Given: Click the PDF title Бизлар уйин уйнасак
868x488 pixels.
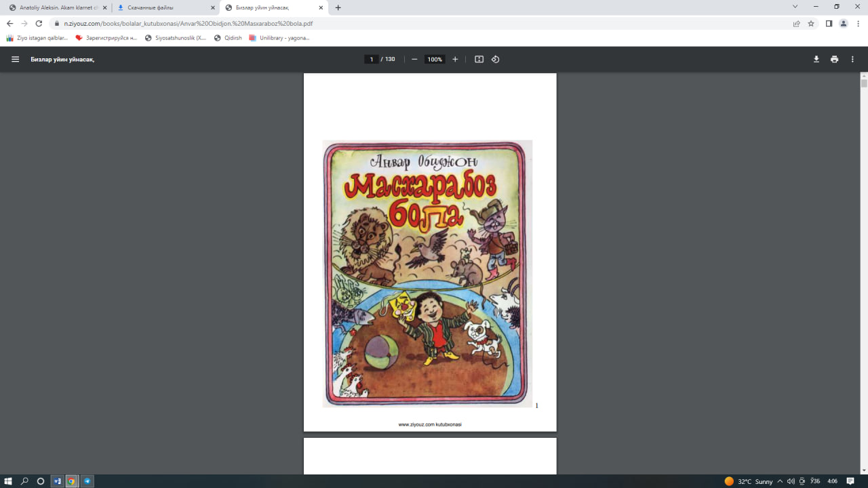Looking at the screenshot, I should (62, 60).
